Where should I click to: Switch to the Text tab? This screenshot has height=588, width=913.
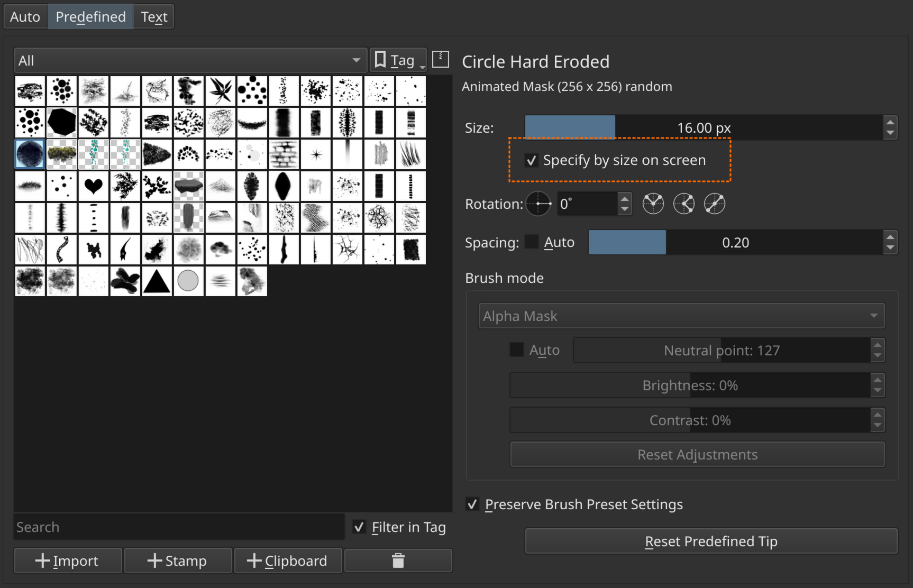(154, 17)
